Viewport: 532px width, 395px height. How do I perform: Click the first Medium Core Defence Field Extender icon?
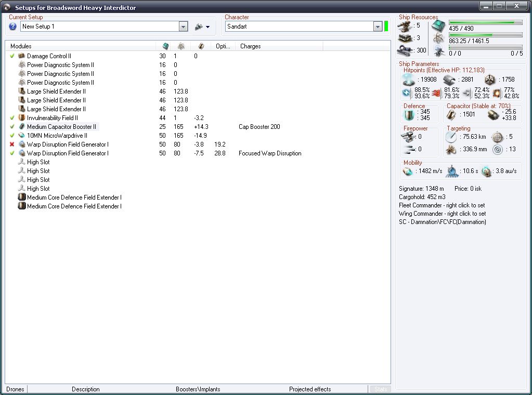[x=22, y=197]
